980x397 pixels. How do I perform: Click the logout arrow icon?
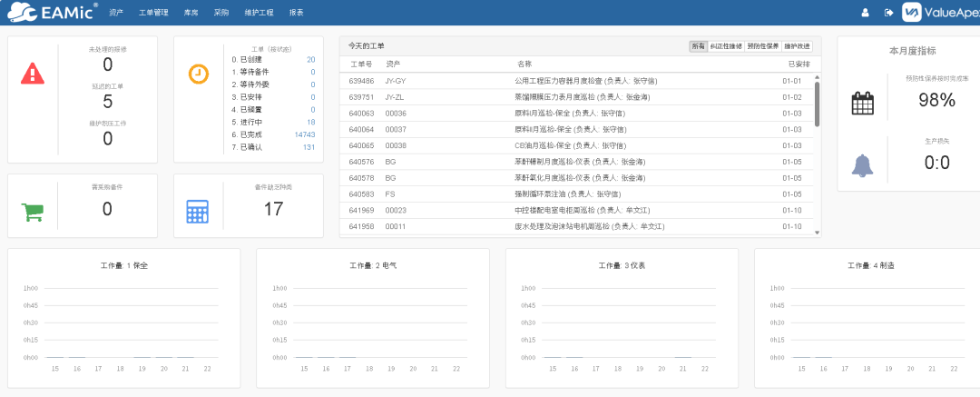tap(888, 13)
